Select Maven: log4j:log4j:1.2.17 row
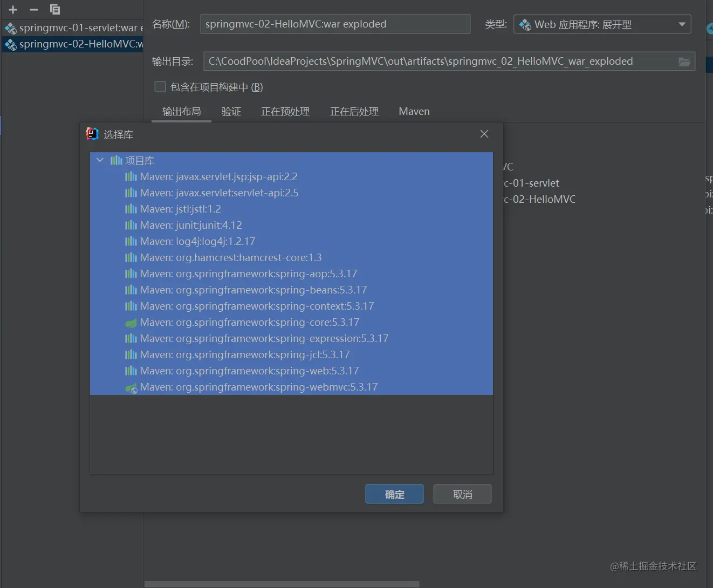Image resolution: width=713 pixels, height=588 pixels. coord(291,241)
